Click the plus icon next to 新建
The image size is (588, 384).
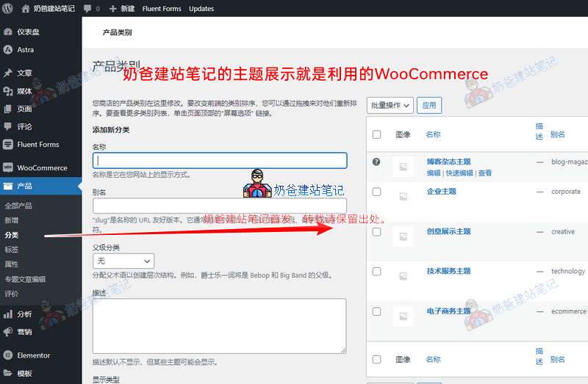point(113,9)
